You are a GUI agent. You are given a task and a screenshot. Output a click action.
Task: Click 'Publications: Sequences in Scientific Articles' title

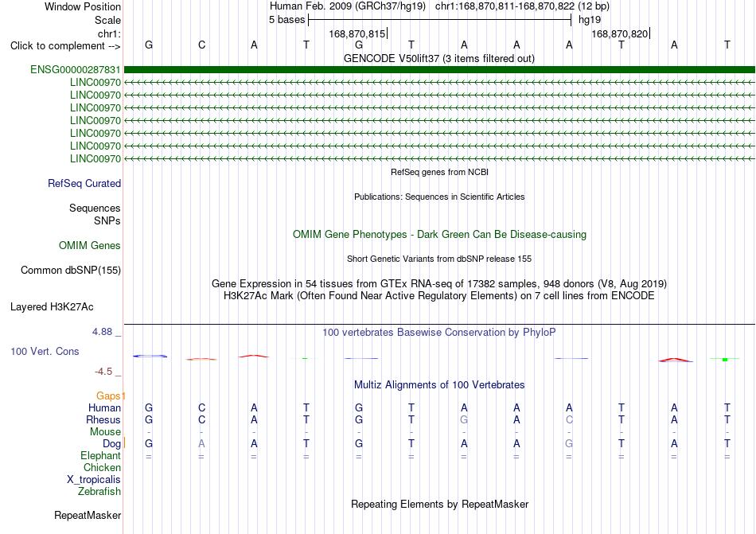(x=439, y=197)
